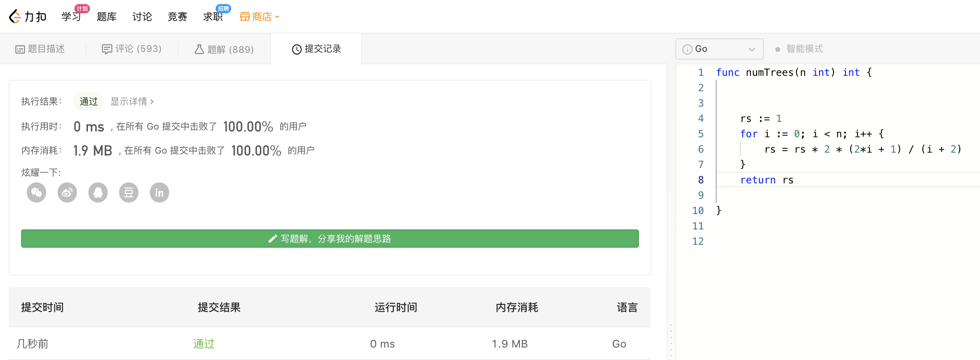
Task: Open the Go language dropdown
Action: pyautogui.click(x=719, y=49)
